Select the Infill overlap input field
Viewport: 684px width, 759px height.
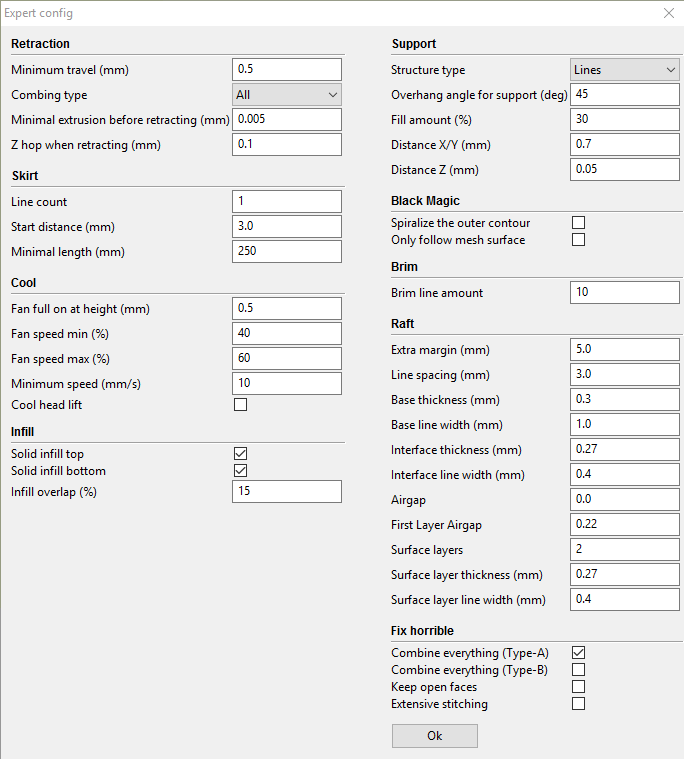coord(287,491)
